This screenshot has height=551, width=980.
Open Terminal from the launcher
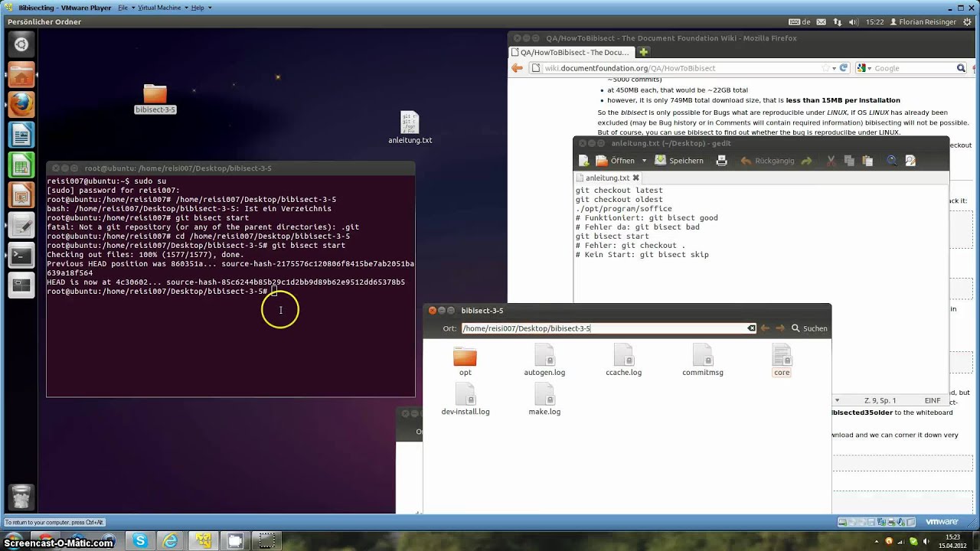(21, 256)
